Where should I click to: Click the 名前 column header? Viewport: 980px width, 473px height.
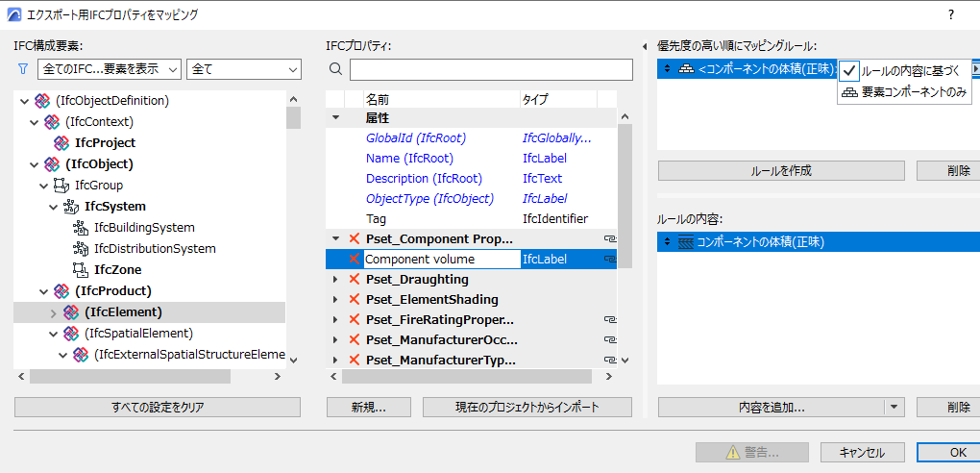441,99
